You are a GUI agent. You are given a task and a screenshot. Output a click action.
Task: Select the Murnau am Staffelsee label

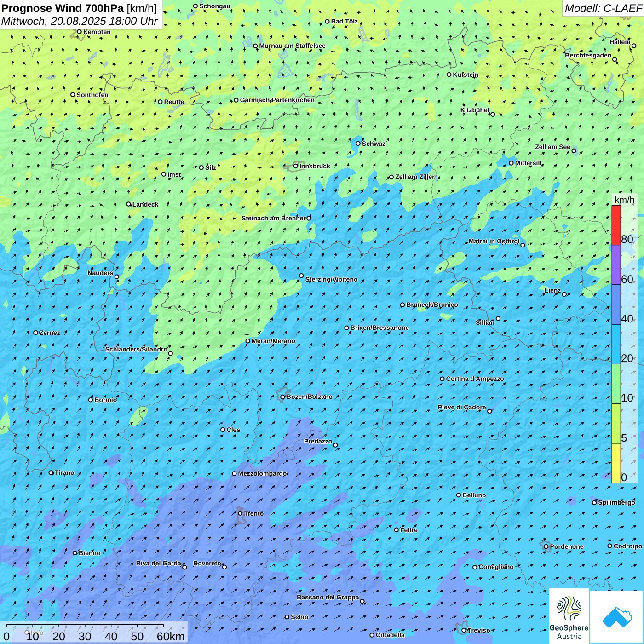tap(293, 46)
